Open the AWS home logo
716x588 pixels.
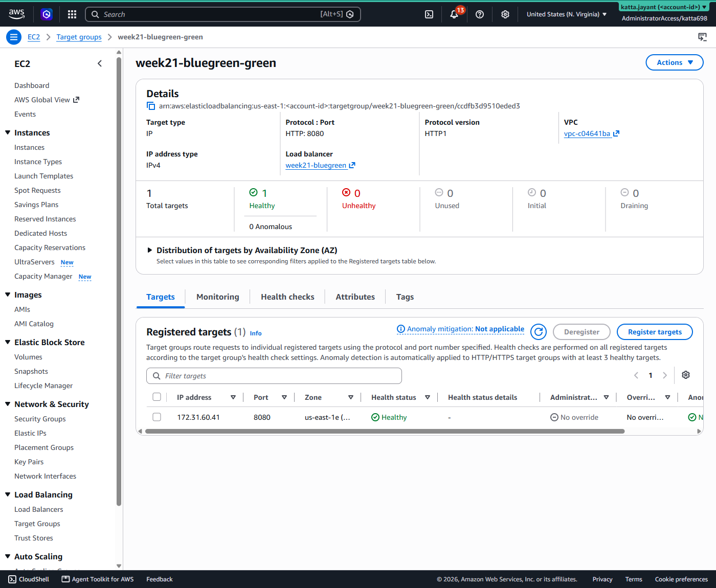click(x=16, y=14)
